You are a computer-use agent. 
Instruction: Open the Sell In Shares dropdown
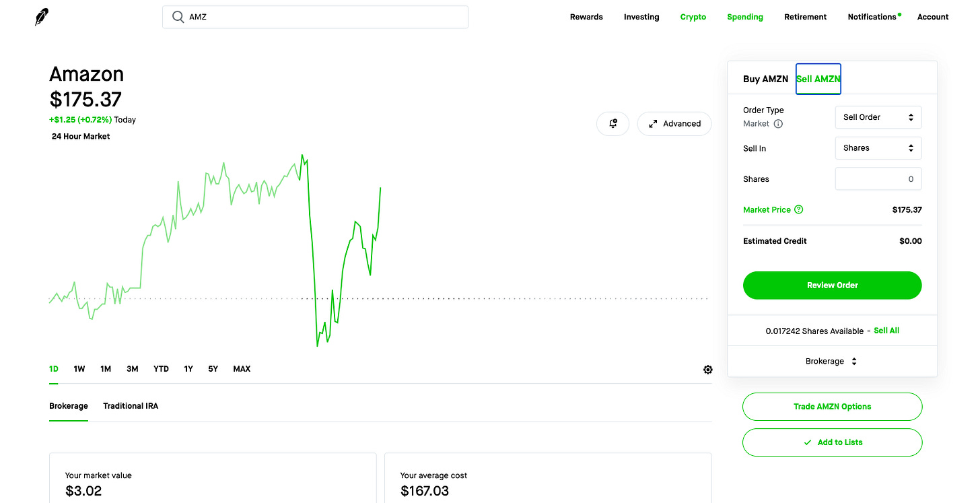coord(878,148)
